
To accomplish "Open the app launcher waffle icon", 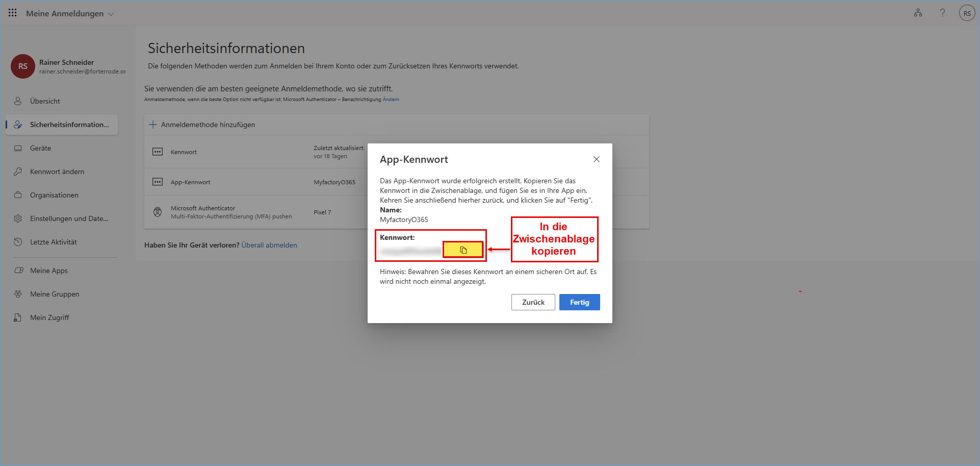I will pos(13,13).
